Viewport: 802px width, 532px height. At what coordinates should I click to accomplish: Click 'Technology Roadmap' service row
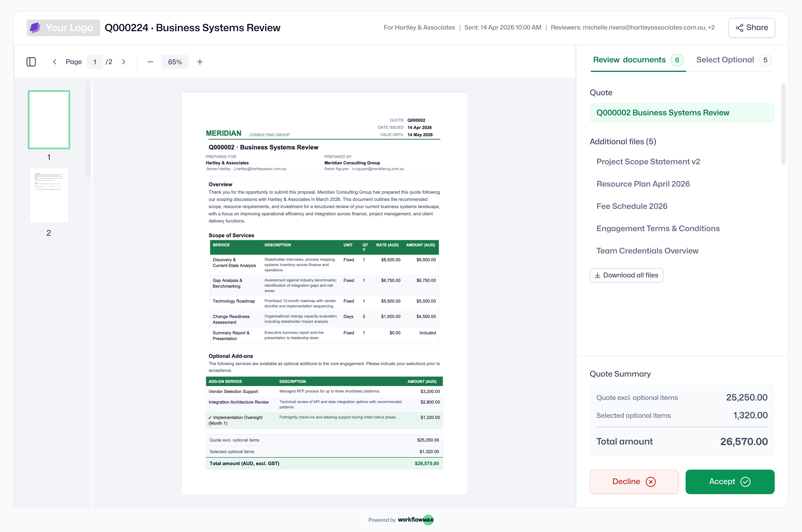(x=324, y=303)
